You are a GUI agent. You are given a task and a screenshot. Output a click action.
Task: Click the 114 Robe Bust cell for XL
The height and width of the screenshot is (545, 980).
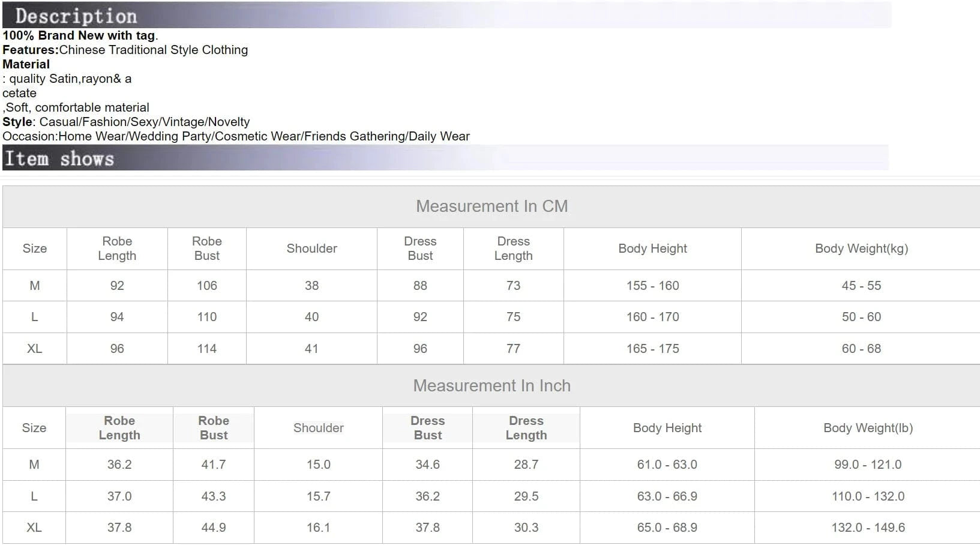tap(207, 349)
